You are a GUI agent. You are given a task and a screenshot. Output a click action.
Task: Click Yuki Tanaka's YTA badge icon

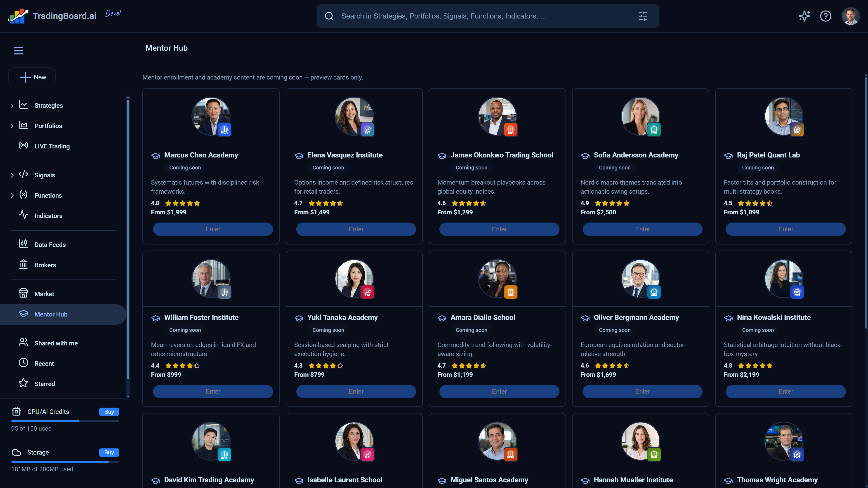[367, 292]
